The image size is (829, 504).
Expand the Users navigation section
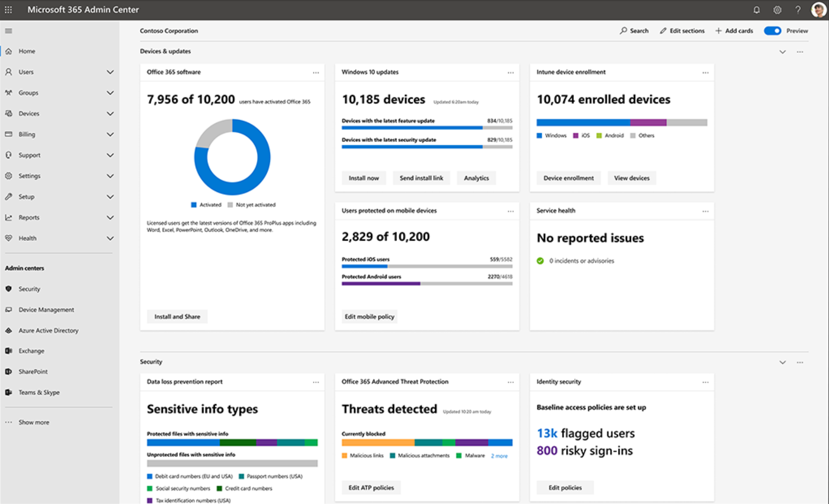(x=111, y=71)
